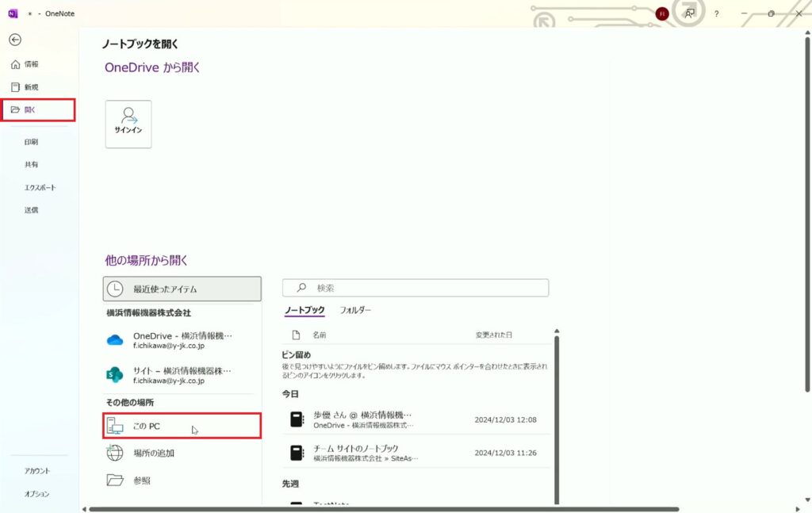Image resolution: width=812 pixels, height=513 pixels.
Task: Click the globe icon for 場所の追加
Action: 115,453
